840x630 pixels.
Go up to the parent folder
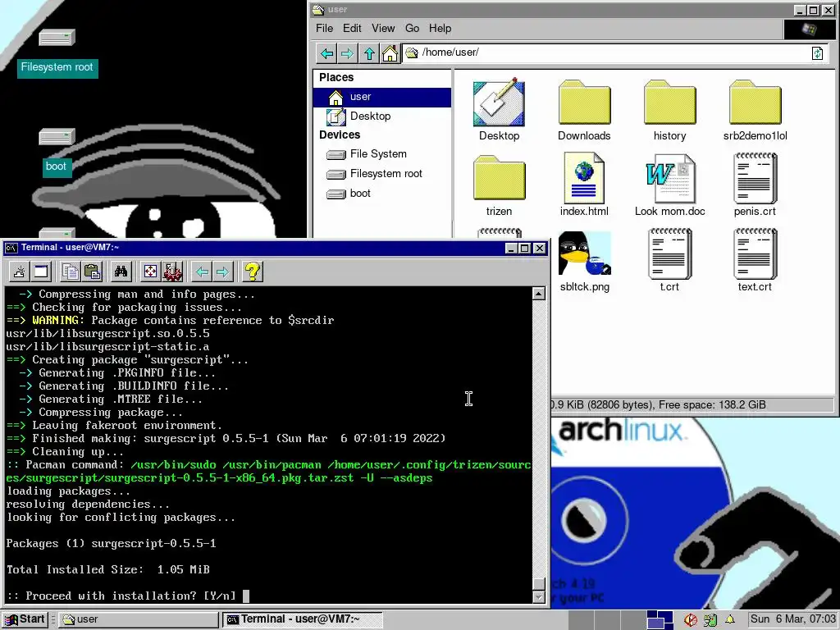(369, 53)
